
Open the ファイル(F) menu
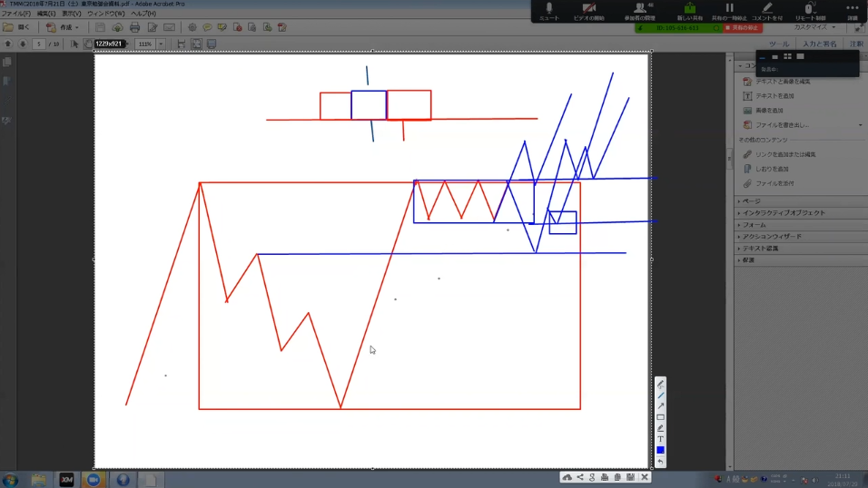click(15, 14)
